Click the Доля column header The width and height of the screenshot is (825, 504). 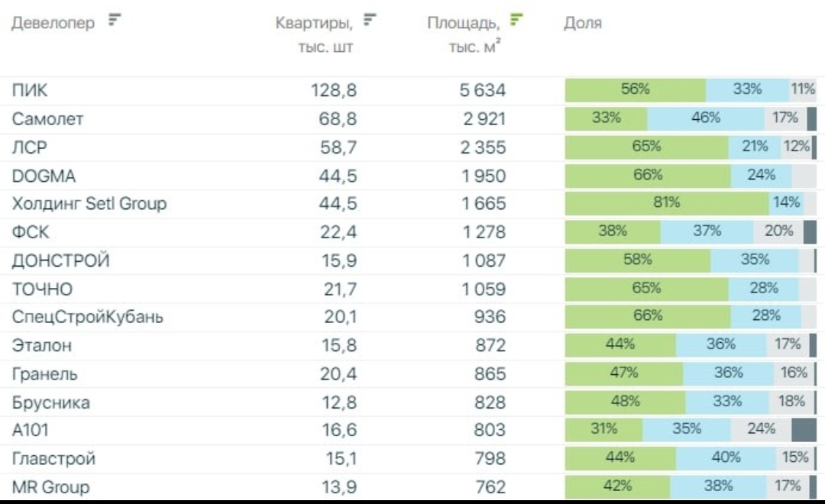point(582,23)
